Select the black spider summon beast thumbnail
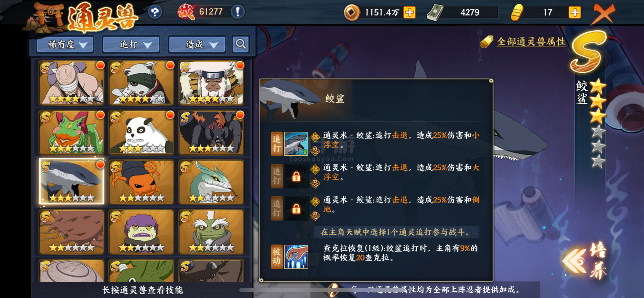Image resolution: width=644 pixels, height=298 pixels. (x=211, y=132)
